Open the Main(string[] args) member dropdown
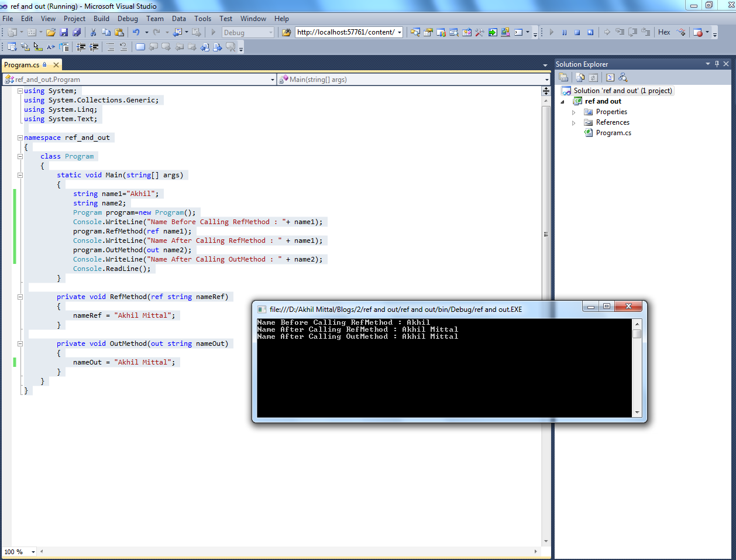 tap(546, 80)
